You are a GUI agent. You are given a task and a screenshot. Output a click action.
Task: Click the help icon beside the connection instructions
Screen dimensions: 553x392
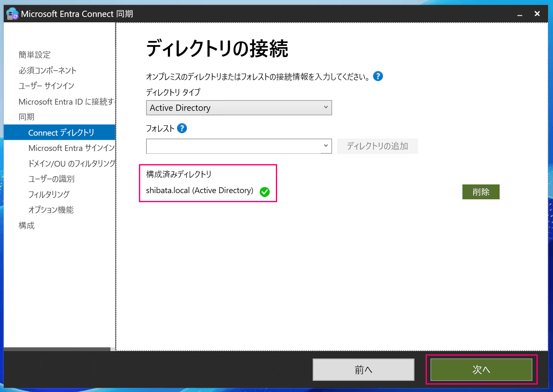coord(378,76)
